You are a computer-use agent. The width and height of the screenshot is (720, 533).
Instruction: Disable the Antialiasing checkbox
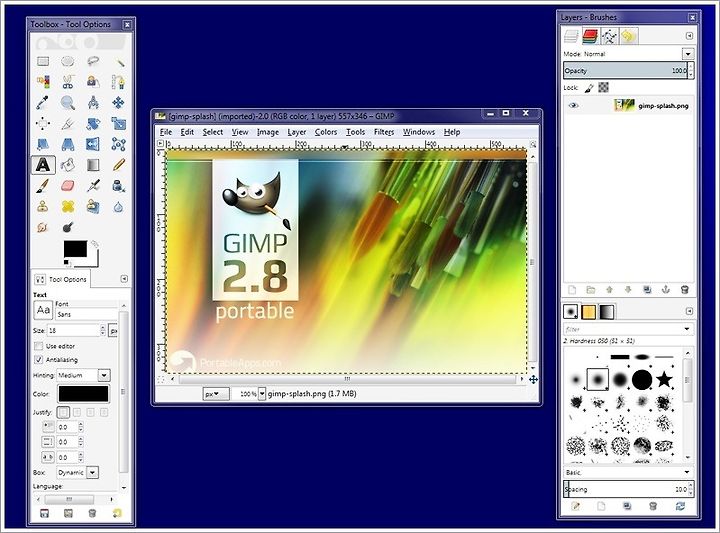coord(39,359)
